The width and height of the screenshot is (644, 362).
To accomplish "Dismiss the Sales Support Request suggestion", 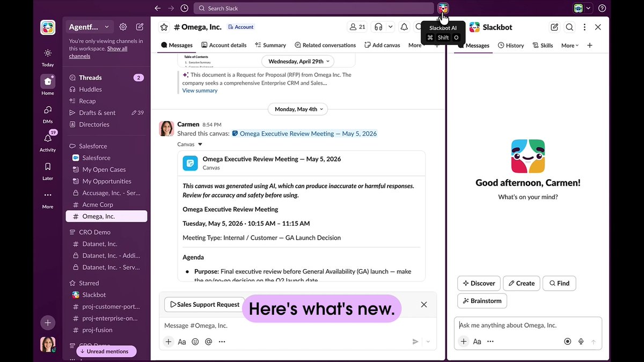I will pyautogui.click(x=424, y=305).
